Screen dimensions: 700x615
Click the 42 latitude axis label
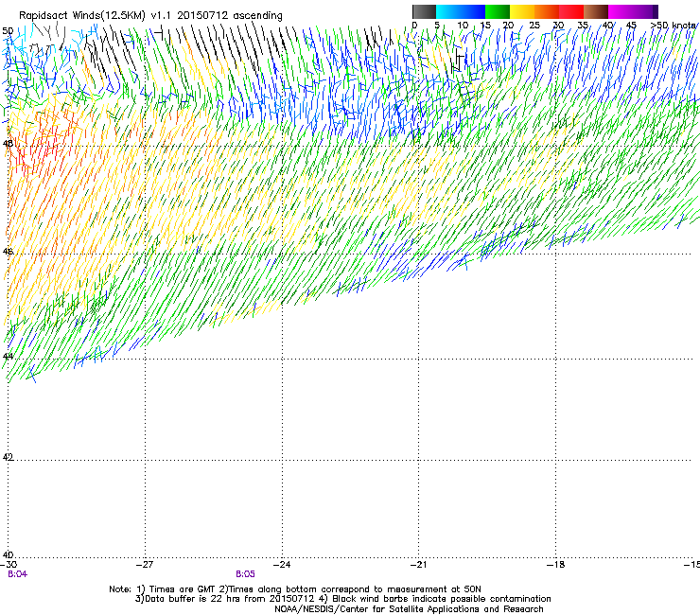pyautogui.click(x=8, y=457)
